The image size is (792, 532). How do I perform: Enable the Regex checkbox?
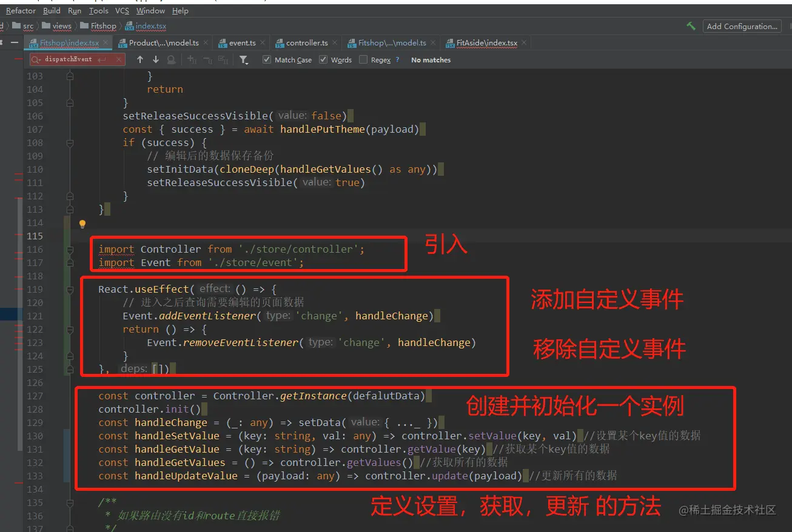point(363,59)
